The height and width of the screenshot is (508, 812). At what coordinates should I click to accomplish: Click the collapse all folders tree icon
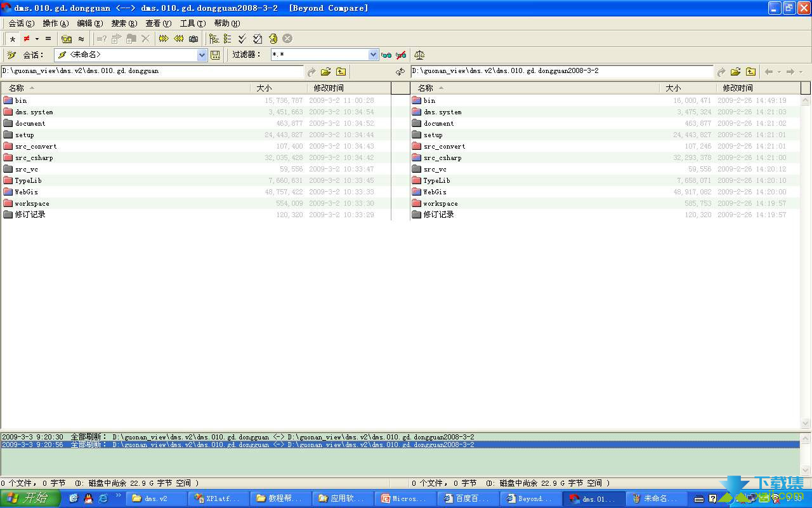click(228, 39)
